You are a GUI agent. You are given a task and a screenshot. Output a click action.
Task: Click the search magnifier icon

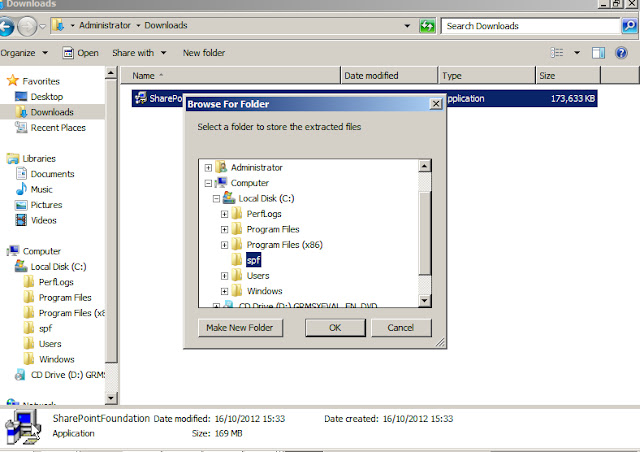coord(629,26)
